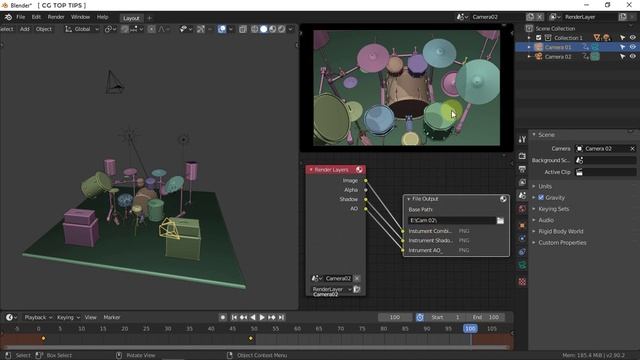Open the Object Constraint properties tab icon
640x360 pixels.
point(522,252)
